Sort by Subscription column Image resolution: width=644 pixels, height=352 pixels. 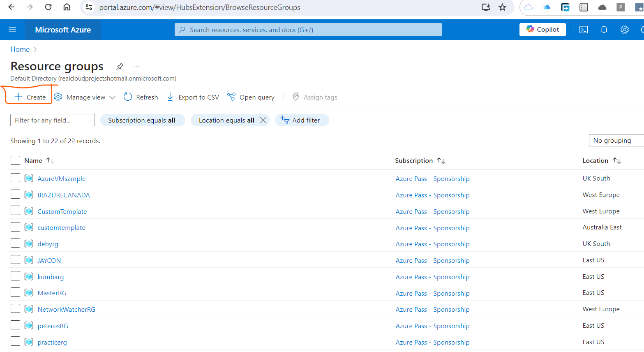click(420, 160)
